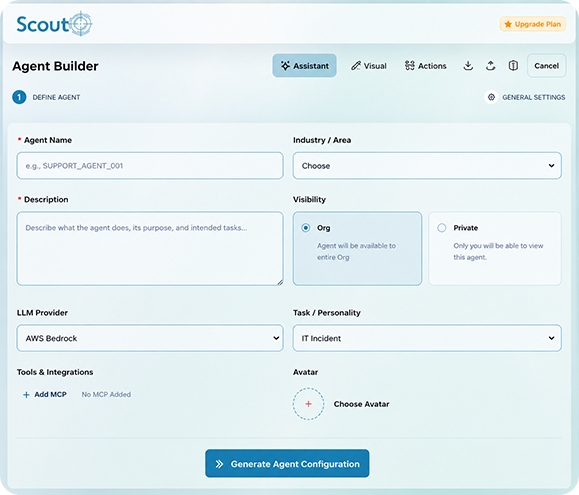The width and height of the screenshot is (579, 495).
Task: Click the info icon beside Cancel
Action: [513, 66]
